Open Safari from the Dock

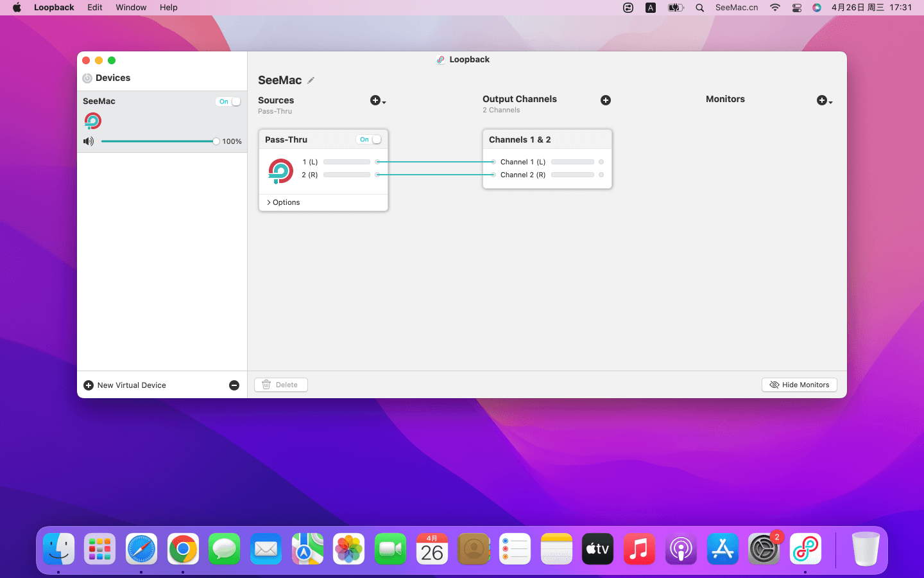pos(141,549)
